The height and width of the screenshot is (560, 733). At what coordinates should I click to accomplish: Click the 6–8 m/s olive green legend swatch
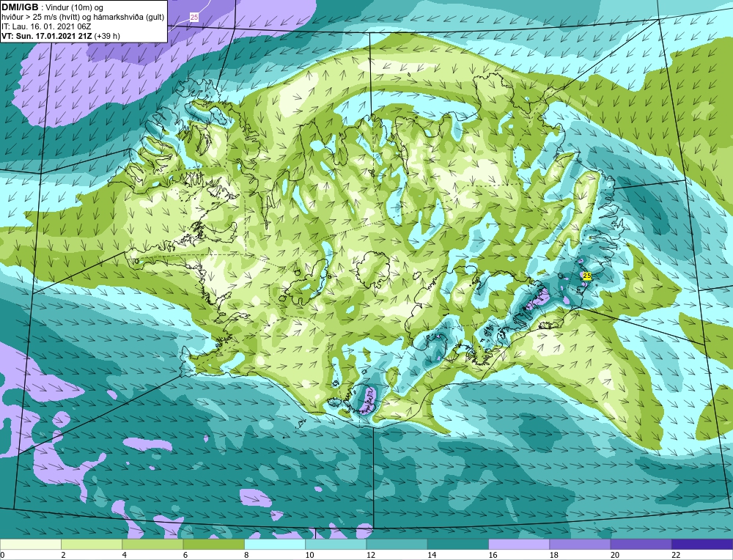click(213, 545)
